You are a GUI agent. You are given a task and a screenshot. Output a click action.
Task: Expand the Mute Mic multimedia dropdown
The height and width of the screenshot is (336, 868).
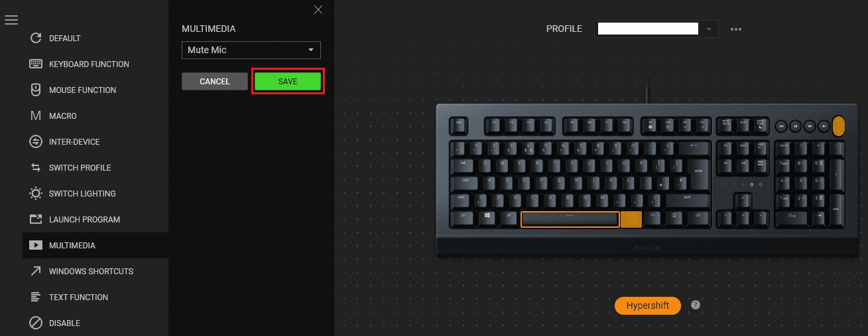251,50
